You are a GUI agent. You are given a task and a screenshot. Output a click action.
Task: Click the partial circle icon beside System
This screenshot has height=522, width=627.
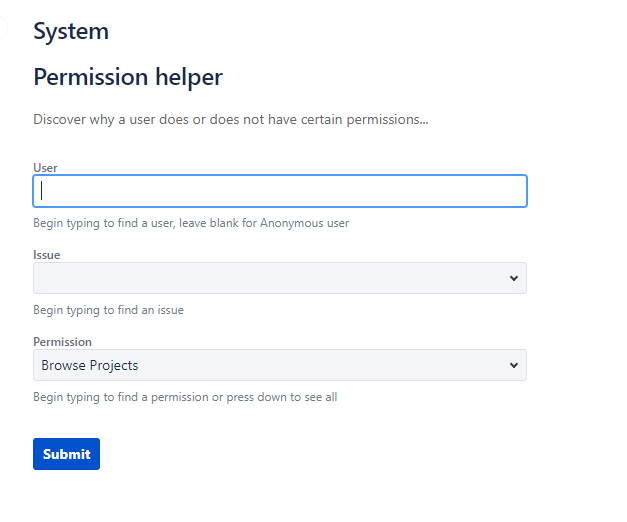click(x=3, y=29)
